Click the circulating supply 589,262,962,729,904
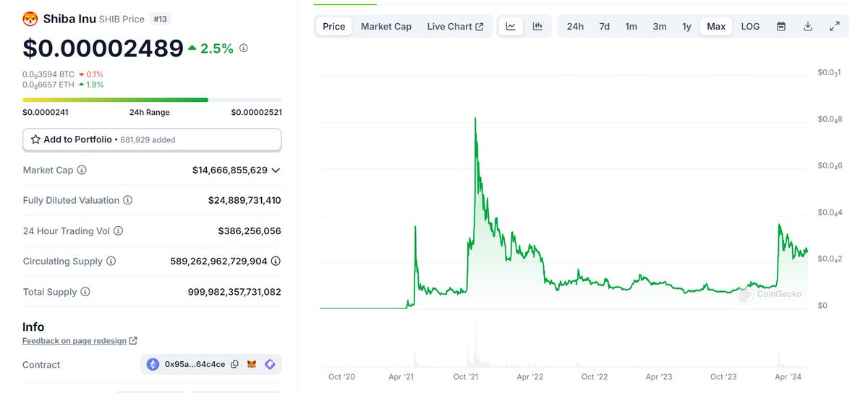 pos(219,262)
